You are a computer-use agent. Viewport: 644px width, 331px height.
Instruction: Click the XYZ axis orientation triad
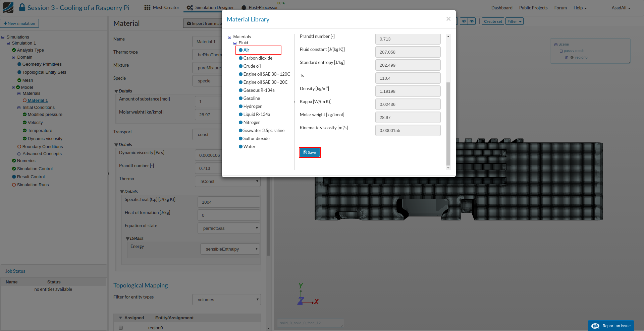(308, 294)
